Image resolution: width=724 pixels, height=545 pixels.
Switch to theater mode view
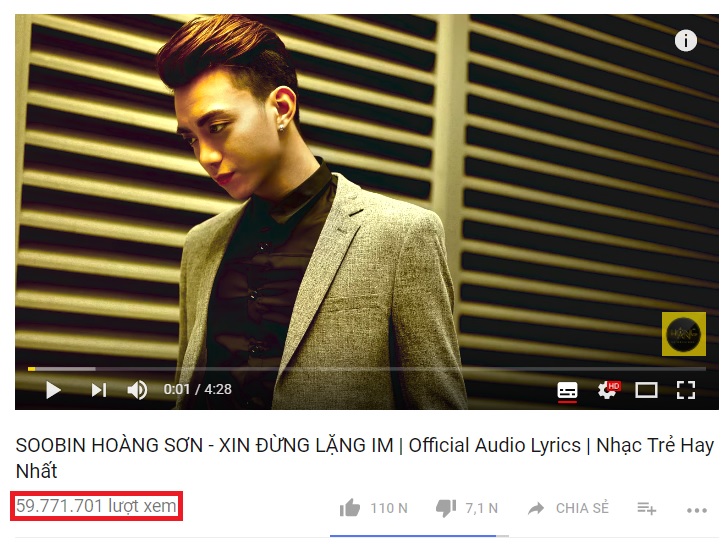646,391
